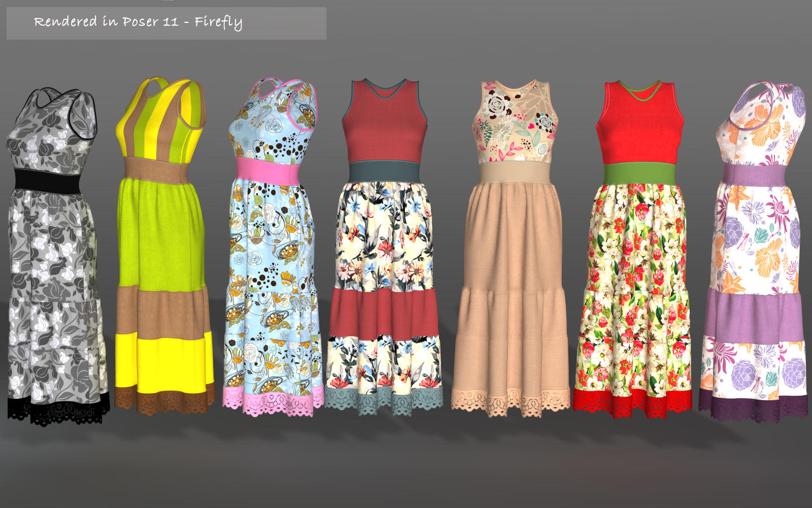Select the blue patterned dress with pink waistband

pos(273,247)
